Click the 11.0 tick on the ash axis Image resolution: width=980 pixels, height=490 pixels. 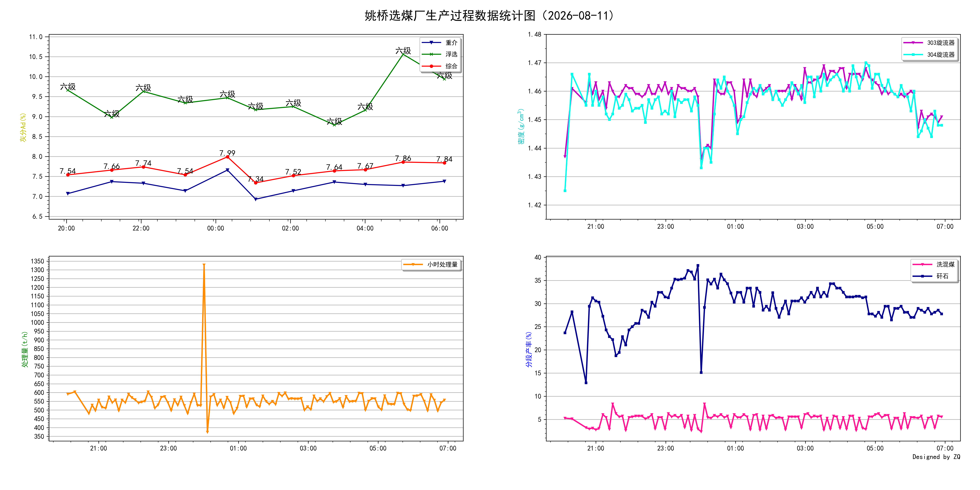pos(36,37)
